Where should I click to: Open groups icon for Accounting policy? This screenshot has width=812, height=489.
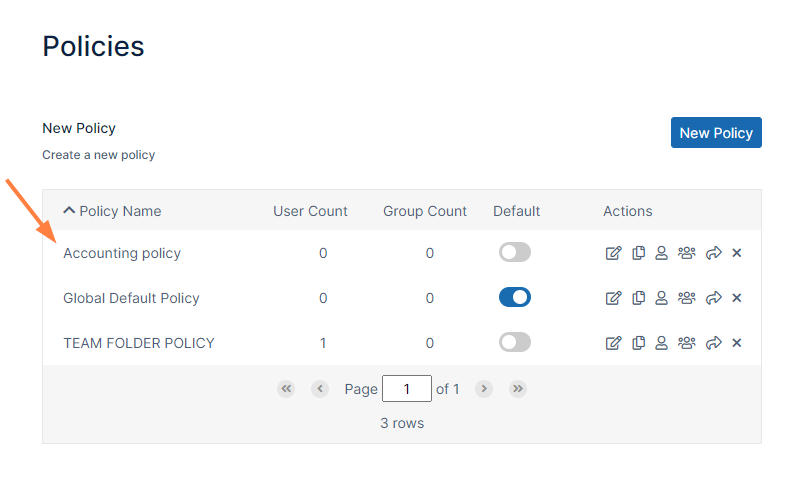(x=686, y=253)
